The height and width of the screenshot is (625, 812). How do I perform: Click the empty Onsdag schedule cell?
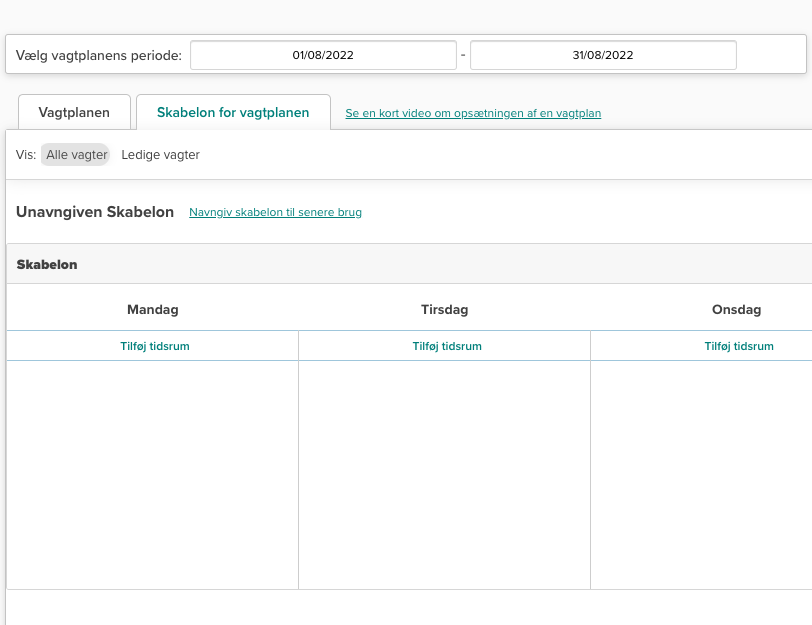coord(701,475)
